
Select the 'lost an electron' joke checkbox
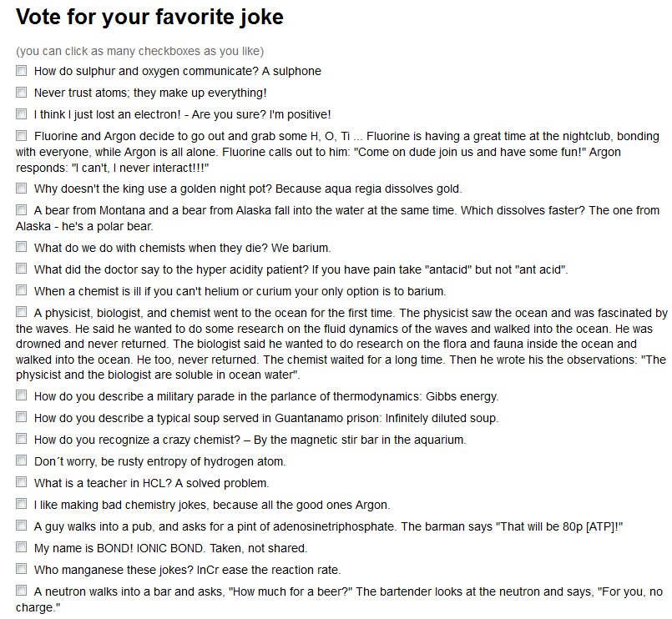[x=22, y=114]
